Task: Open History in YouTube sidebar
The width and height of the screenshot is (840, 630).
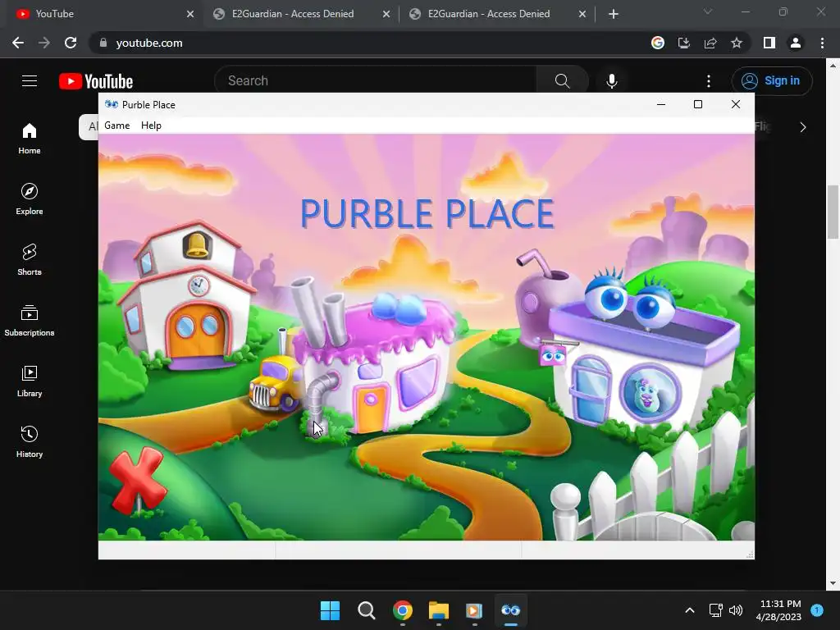Action: pyautogui.click(x=30, y=441)
